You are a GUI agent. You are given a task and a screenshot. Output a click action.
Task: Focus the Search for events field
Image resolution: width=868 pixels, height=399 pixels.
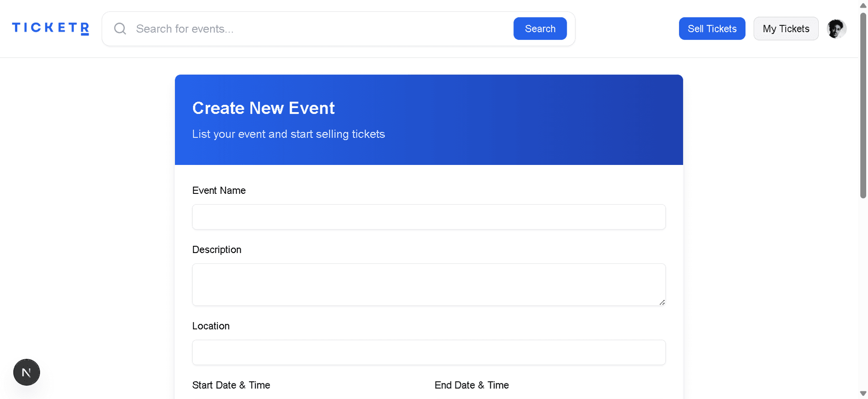click(x=321, y=29)
